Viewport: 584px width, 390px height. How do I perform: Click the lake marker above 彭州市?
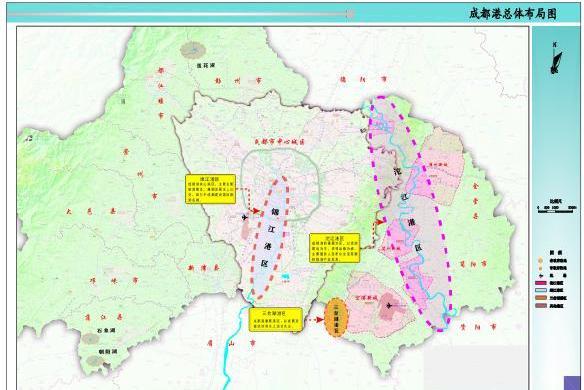tap(193, 50)
